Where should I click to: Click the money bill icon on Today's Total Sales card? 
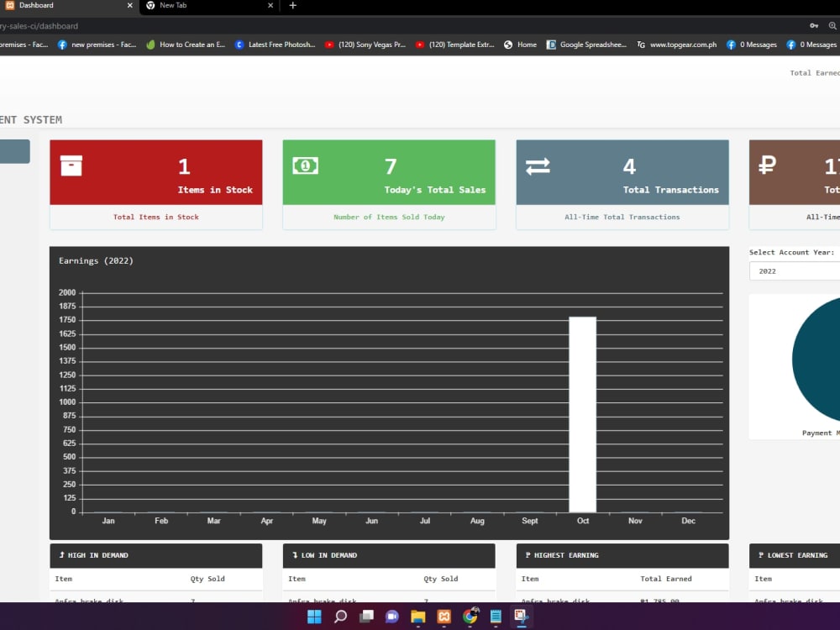(306, 165)
